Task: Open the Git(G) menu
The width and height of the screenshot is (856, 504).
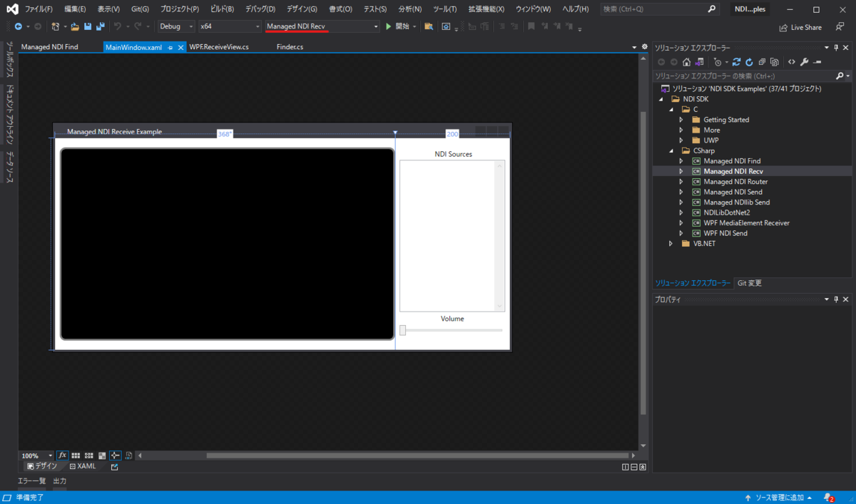Action: (x=140, y=9)
